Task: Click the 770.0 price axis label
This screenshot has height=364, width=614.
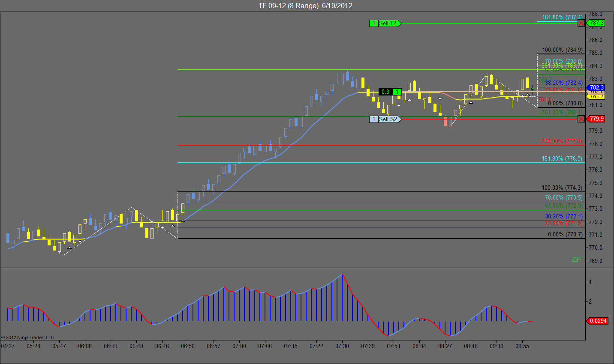Action: tap(596, 248)
